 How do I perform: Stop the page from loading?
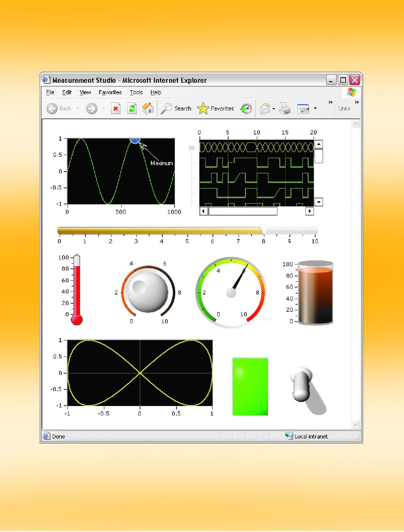coord(116,108)
